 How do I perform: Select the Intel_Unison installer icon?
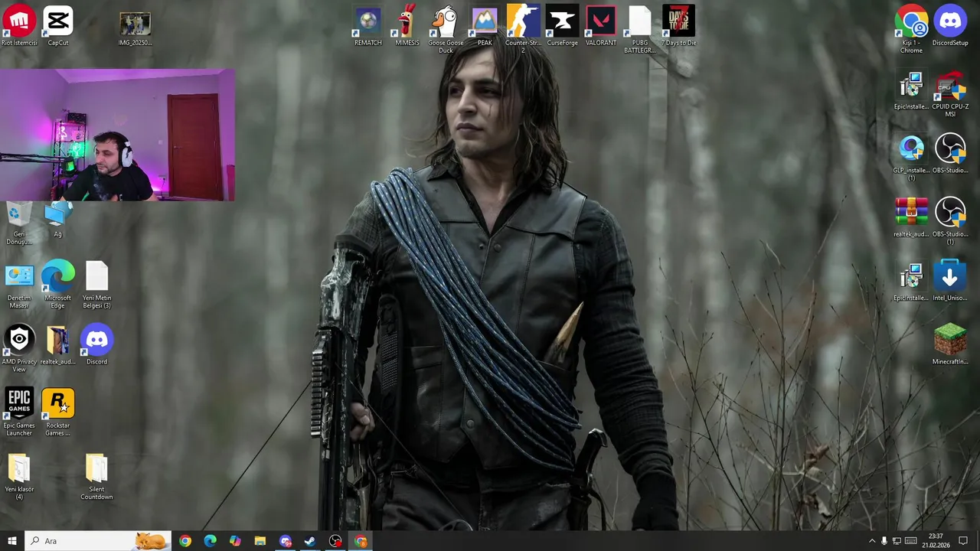pos(950,281)
